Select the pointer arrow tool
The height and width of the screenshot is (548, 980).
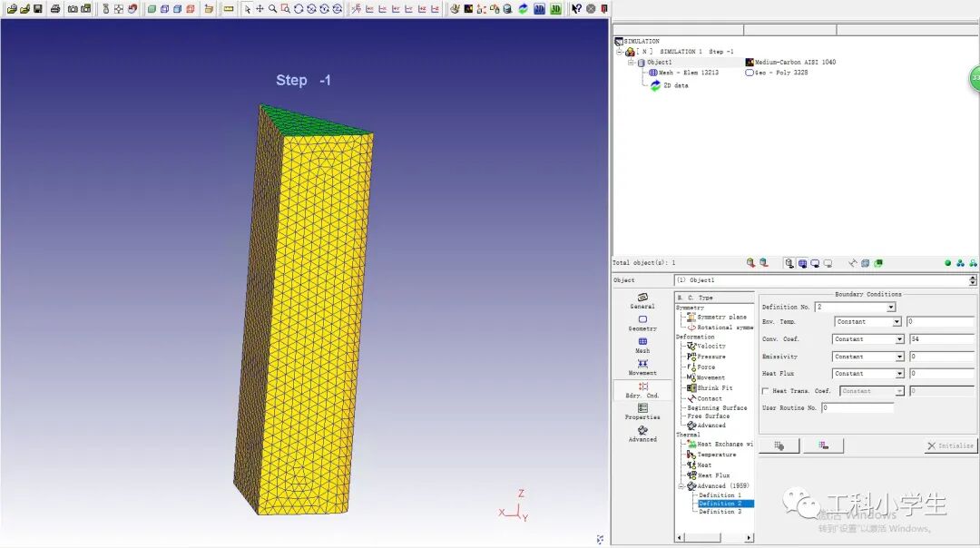[x=248, y=9]
